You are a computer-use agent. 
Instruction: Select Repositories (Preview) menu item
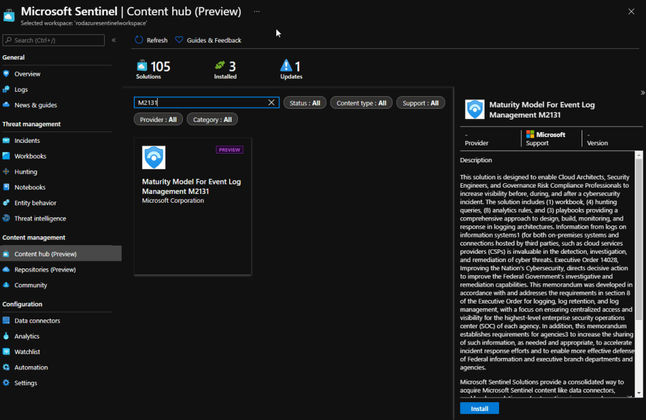click(45, 270)
